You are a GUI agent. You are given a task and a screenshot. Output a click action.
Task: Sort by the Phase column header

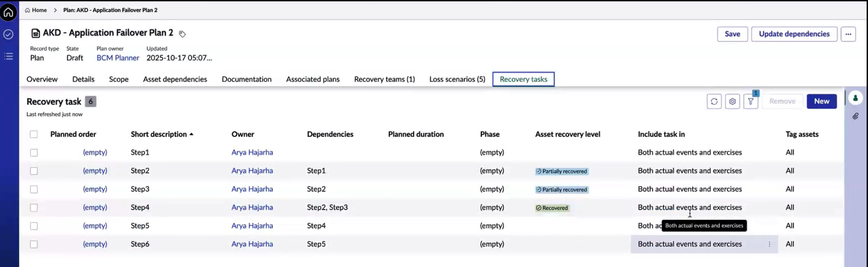tap(490, 134)
